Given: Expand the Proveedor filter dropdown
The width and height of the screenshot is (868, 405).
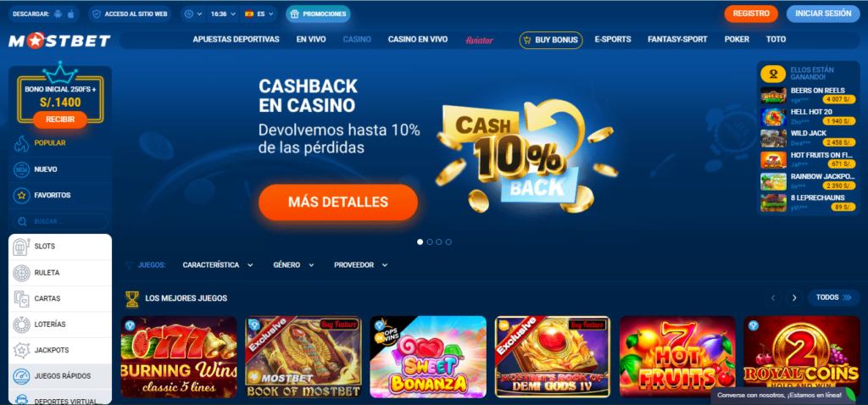Looking at the screenshot, I should point(360,265).
